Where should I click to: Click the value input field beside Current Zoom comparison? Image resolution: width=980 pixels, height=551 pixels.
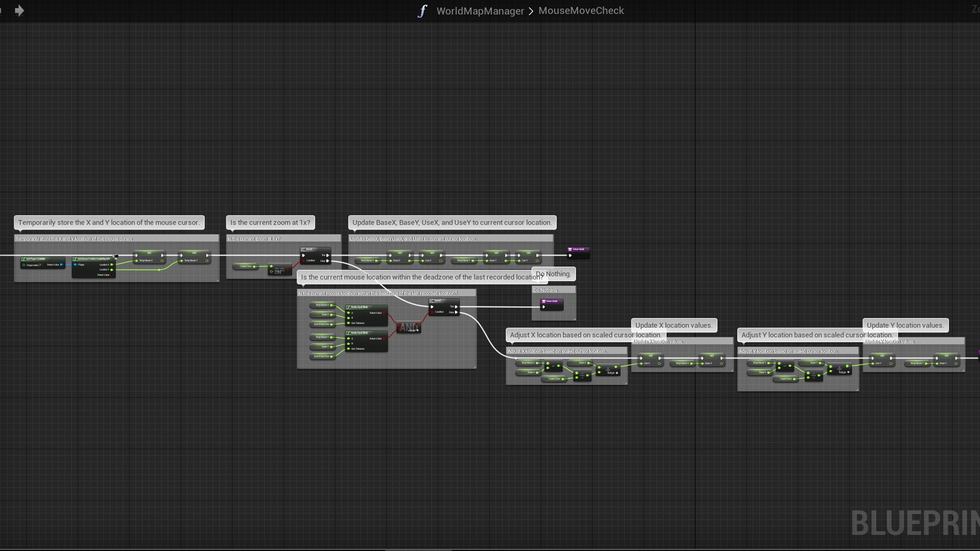(x=278, y=272)
